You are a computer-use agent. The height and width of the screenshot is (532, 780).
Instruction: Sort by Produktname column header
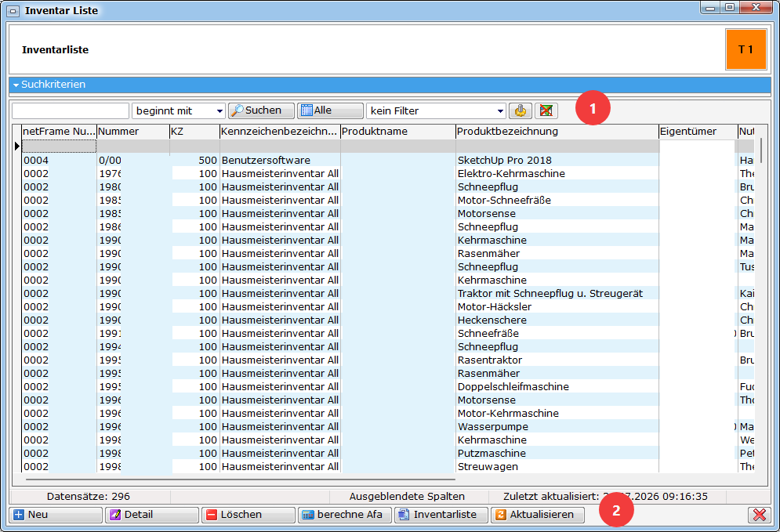[398, 132]
